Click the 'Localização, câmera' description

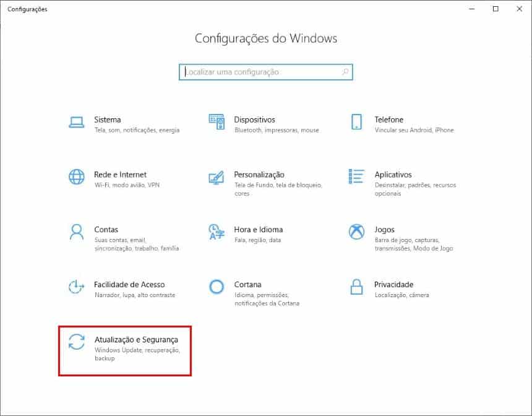(x=401, y=295)
